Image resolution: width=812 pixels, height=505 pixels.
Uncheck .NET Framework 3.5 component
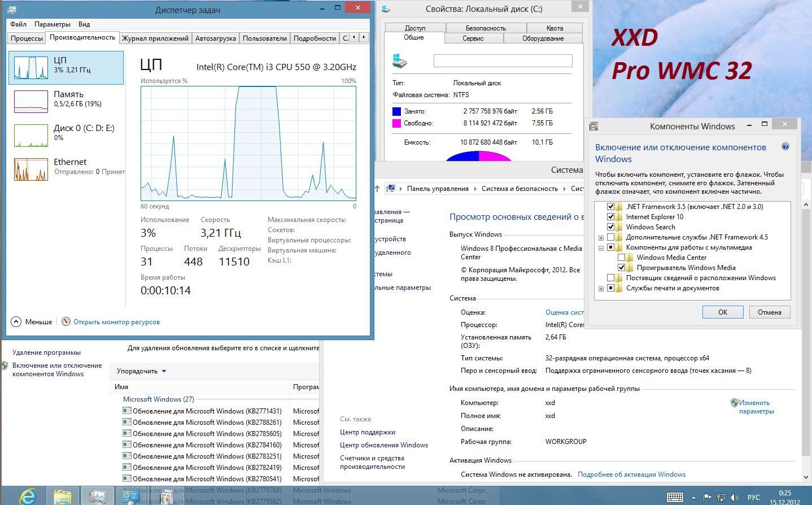(x=610, y=207)
